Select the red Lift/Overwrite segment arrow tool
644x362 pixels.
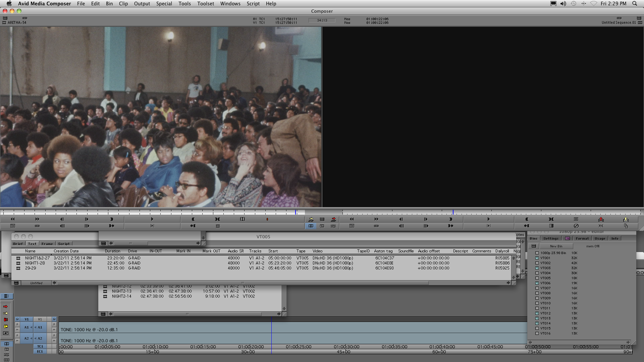click(5, 306)
